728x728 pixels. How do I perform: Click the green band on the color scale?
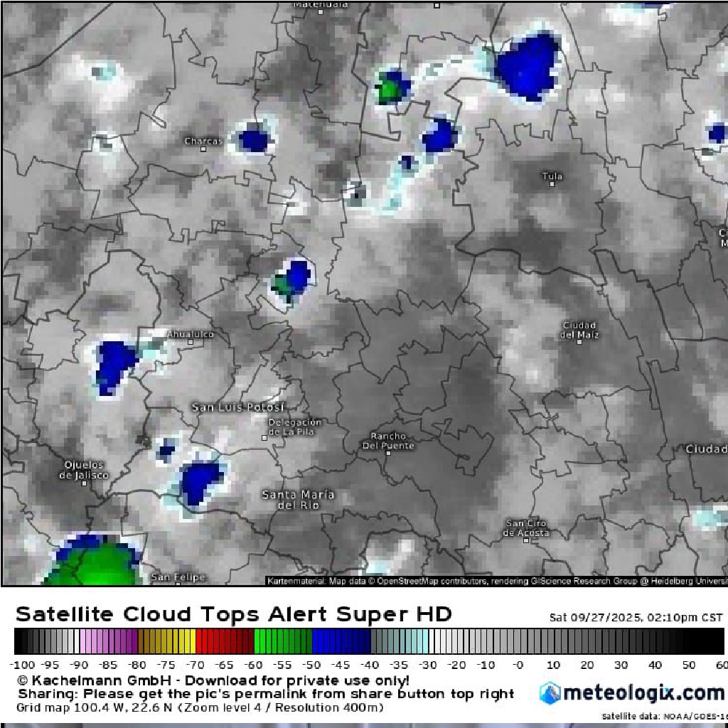[283, 641]
